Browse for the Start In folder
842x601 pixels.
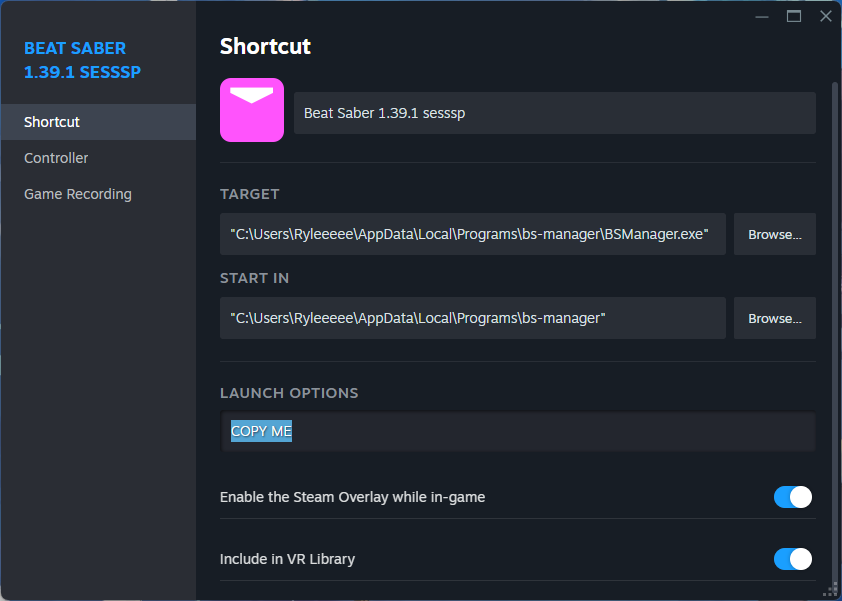775,318
